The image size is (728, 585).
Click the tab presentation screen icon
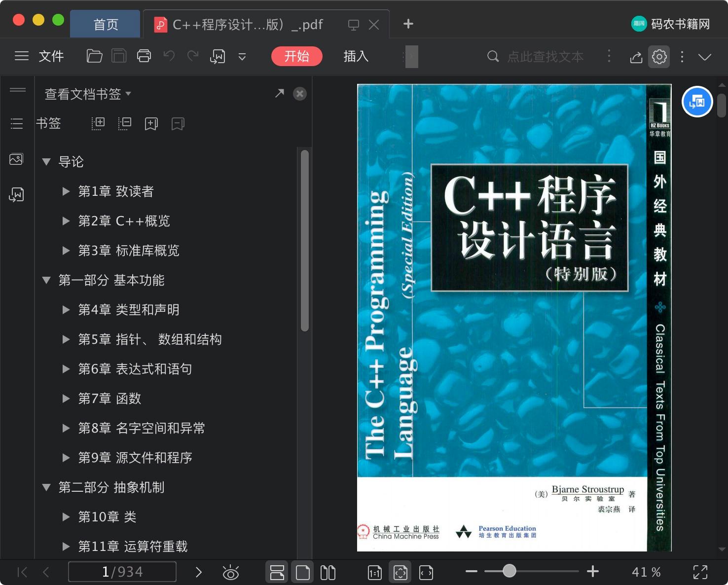tap(354, 25)
